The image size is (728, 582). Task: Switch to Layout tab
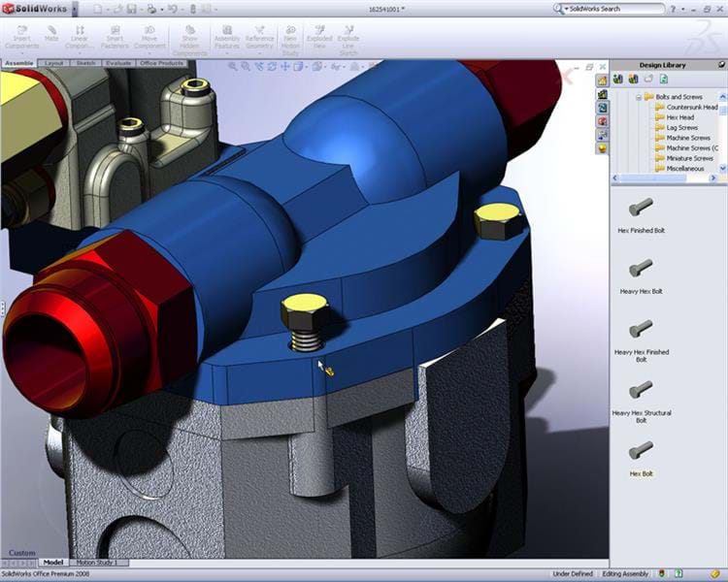pos(53,63)
